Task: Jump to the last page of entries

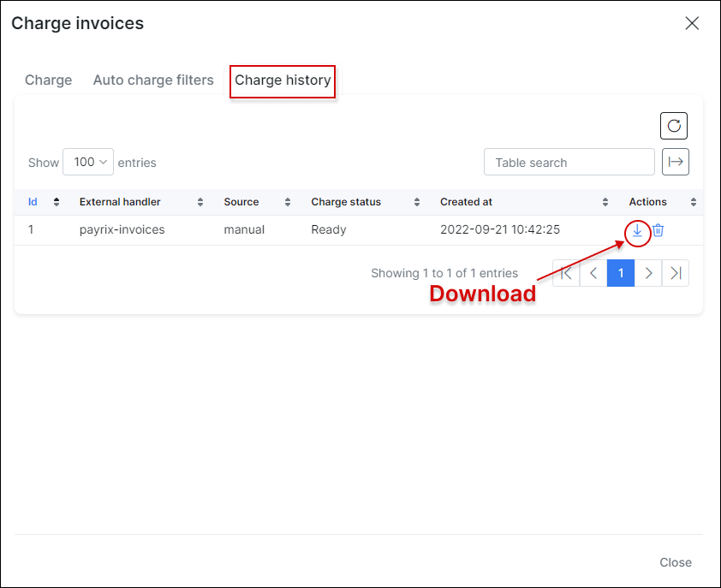Action: click(676, 273)
